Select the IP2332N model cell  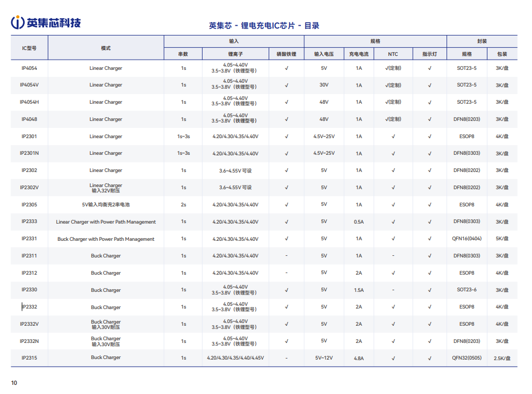coord(29,341)
